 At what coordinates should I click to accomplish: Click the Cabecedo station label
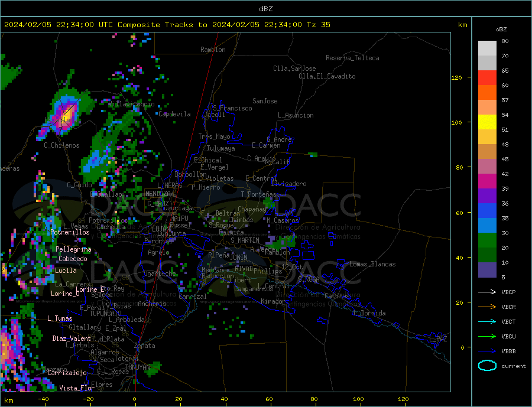pos(73,259)
